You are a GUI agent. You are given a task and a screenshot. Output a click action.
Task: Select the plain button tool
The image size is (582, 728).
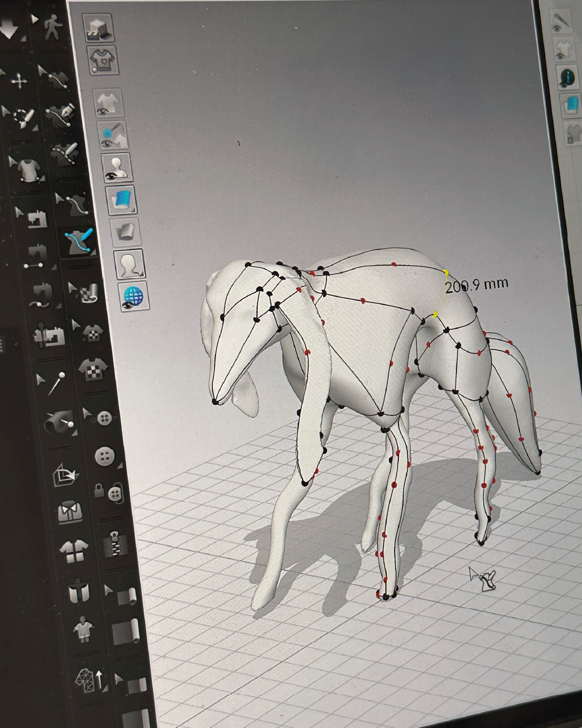(104, 457)
